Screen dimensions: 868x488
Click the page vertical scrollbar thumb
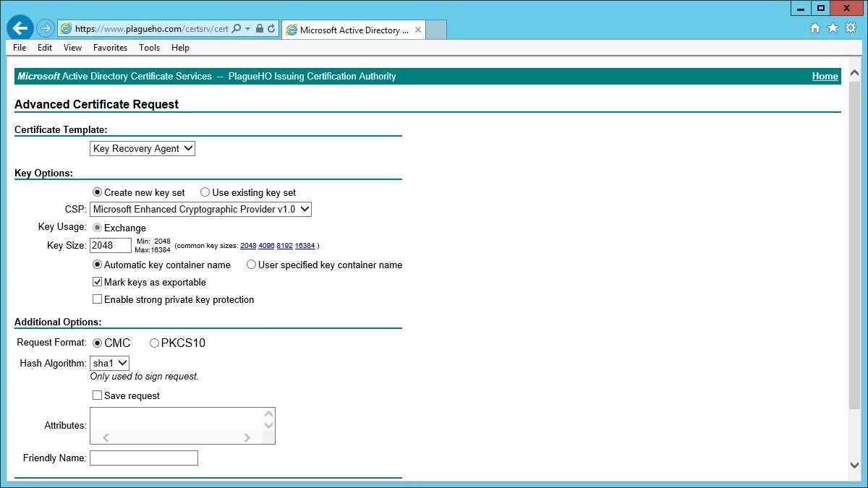pyautogui.click(x=855, y=244)
